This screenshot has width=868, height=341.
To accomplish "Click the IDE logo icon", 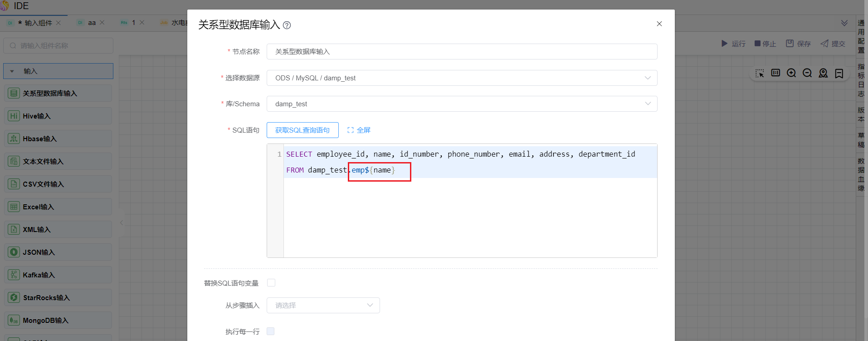I will click(x=5, y=5).
